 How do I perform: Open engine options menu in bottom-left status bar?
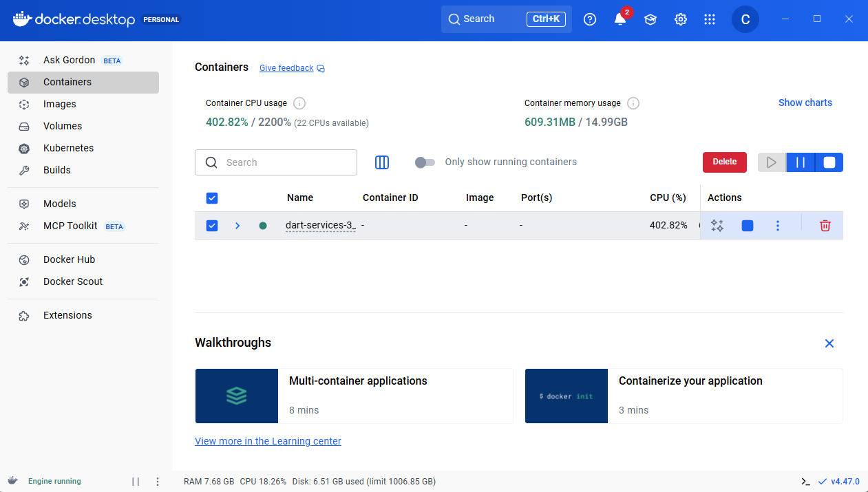pyautogui.click(x=158, y=482)
